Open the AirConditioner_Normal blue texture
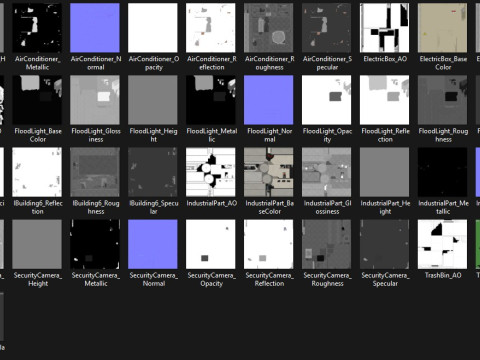 (x=95, y=28)
